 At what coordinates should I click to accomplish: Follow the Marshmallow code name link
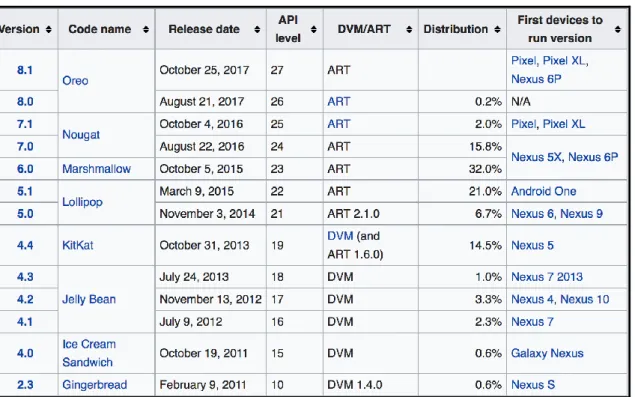[x=96, y=169]
